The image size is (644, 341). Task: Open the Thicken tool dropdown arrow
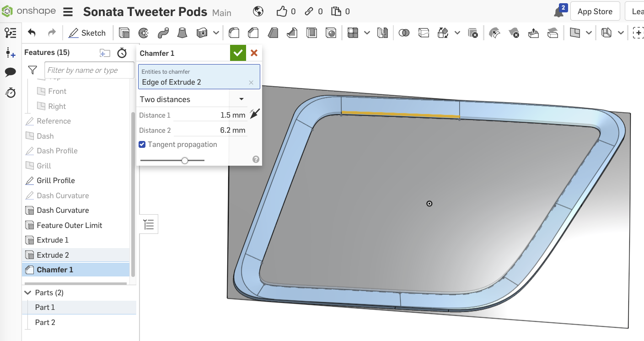[x=216, y=33]
